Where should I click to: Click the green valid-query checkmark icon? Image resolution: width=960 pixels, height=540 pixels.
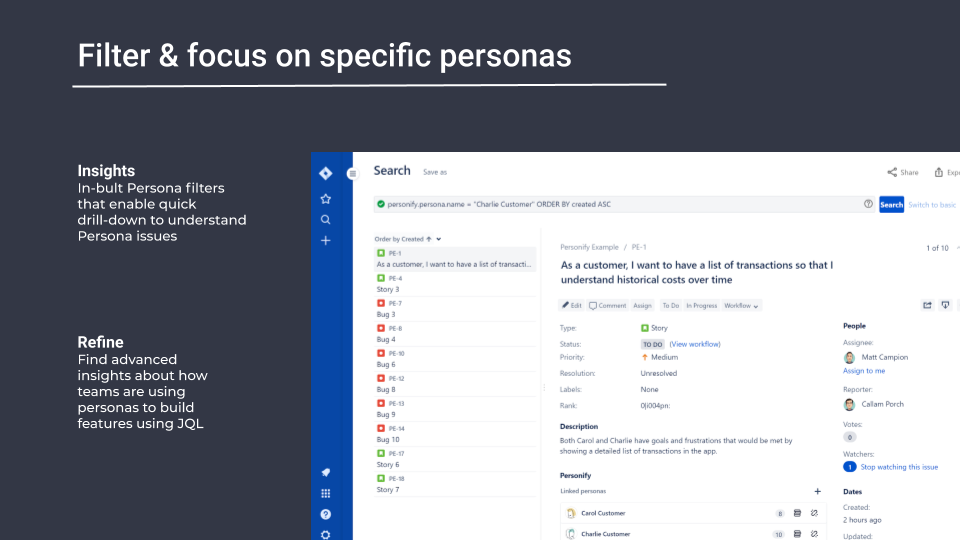click(381, 204)
